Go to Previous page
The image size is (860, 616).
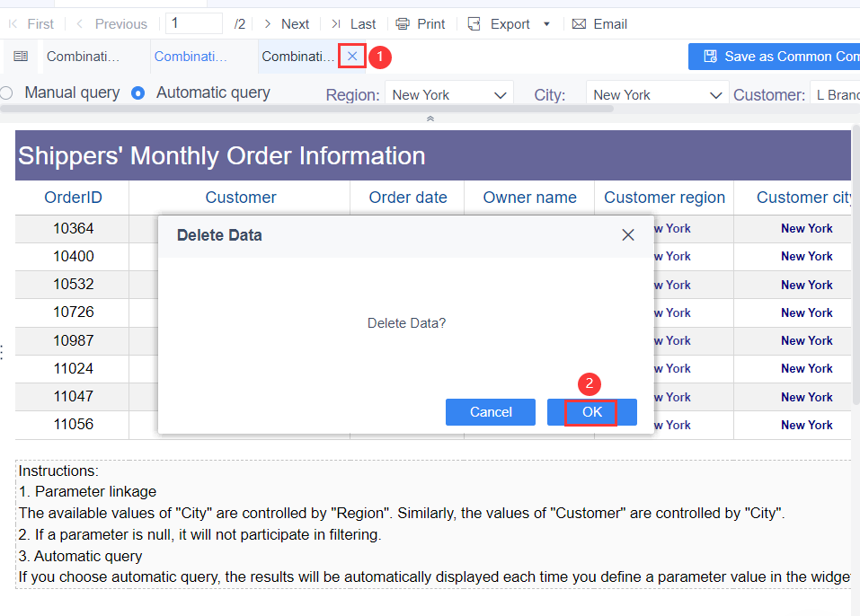click(x=112, y=24)
